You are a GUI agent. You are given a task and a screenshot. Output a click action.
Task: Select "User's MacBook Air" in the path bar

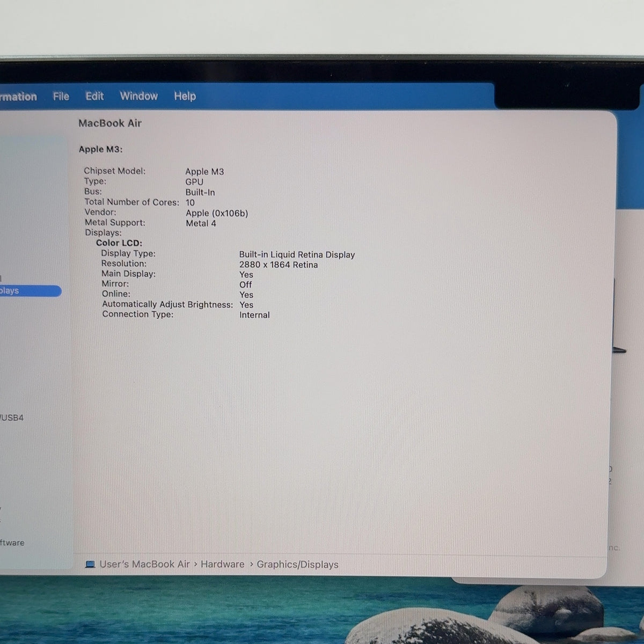(145, 564)
